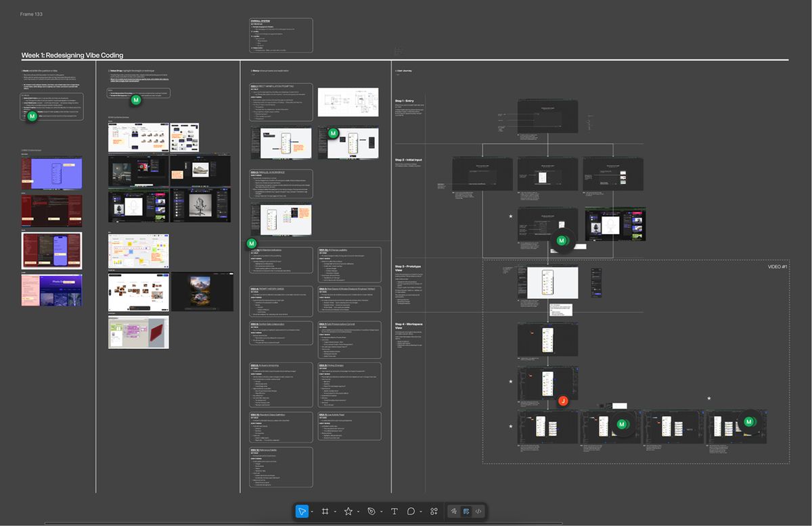Open the Comment tool dropdown arrow
This screenshot has width=812, height=526.
(x=420, y=512)
